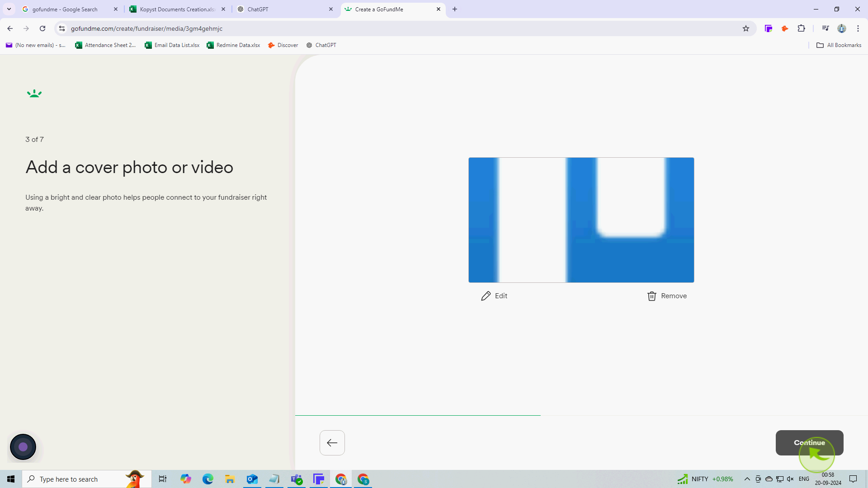Open the Attendance Sheet bookmark
The width and height of the screenshot is (868, 488).
[105, 45]
